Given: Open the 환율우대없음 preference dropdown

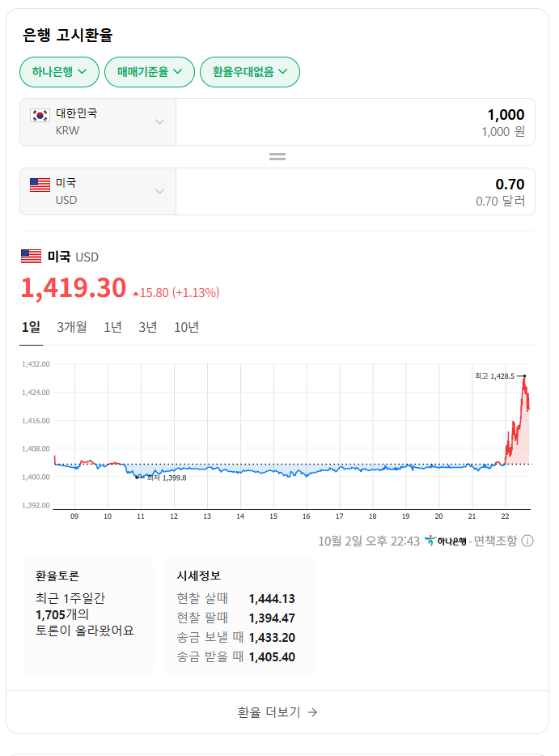Looking at the screenshot, I should [x=249, y=72].
